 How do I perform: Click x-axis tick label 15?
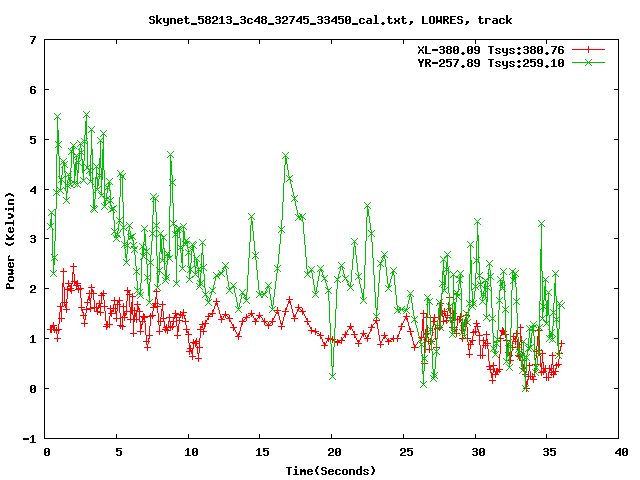point(262,452)
